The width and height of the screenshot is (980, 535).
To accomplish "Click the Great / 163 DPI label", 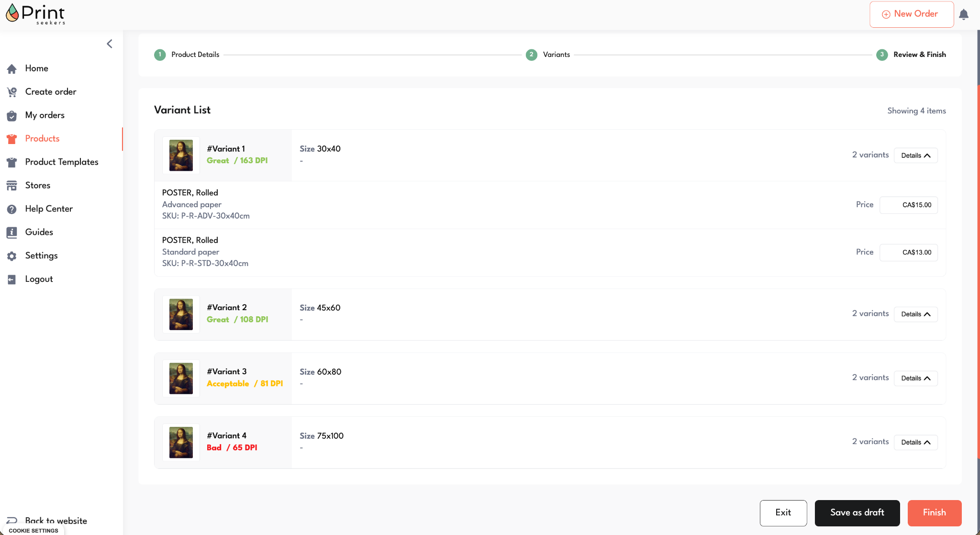I will [237, 161].
